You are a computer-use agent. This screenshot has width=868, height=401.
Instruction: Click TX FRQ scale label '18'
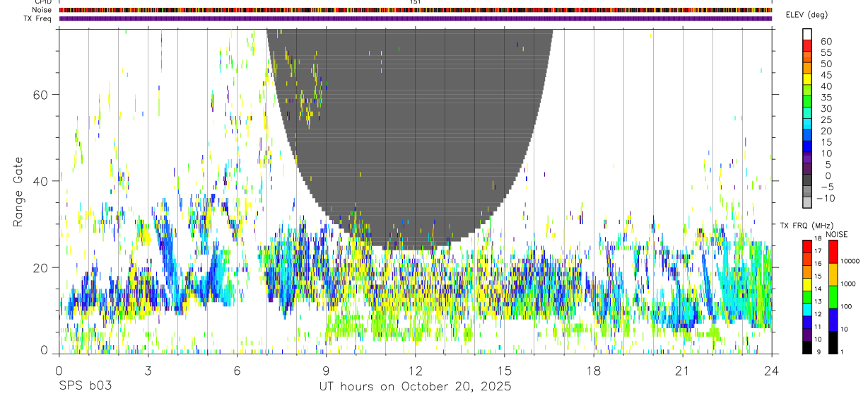(x=817, y=238)
